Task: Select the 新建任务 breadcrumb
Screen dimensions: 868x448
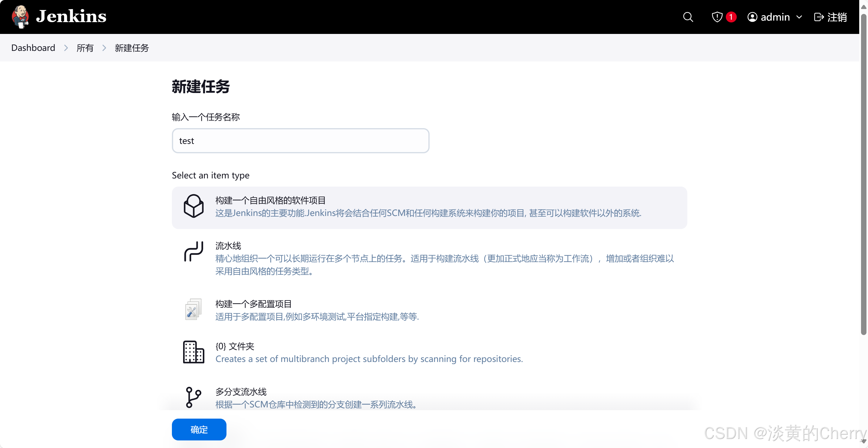Action: [x=132, y=48]
